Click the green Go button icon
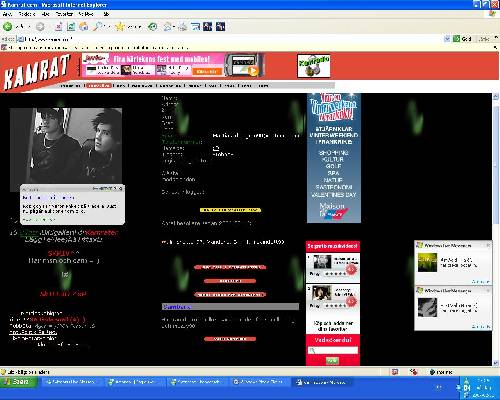This screenshot has height=400, width=500. click(456, 39)
